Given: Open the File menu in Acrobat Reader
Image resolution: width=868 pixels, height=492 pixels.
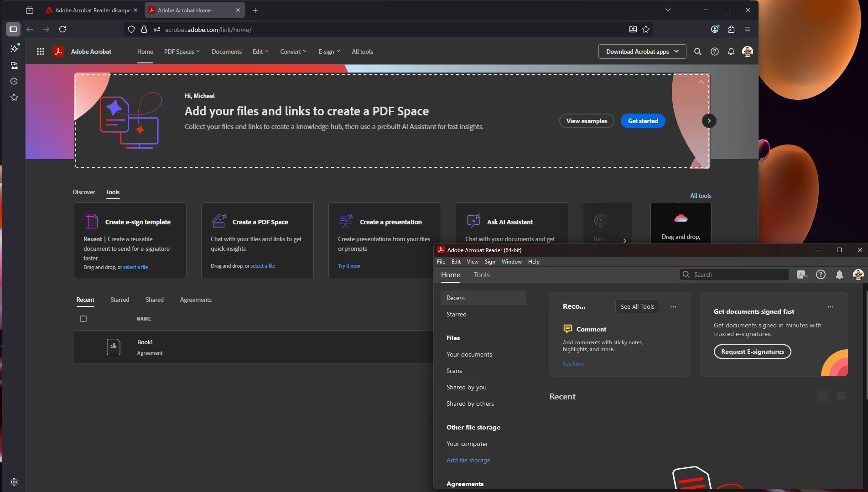Looking at the screenshot, I should tap(441, 262).
